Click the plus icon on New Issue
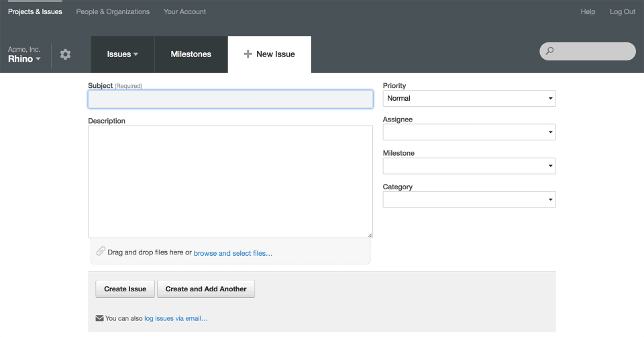 (248, 54)
